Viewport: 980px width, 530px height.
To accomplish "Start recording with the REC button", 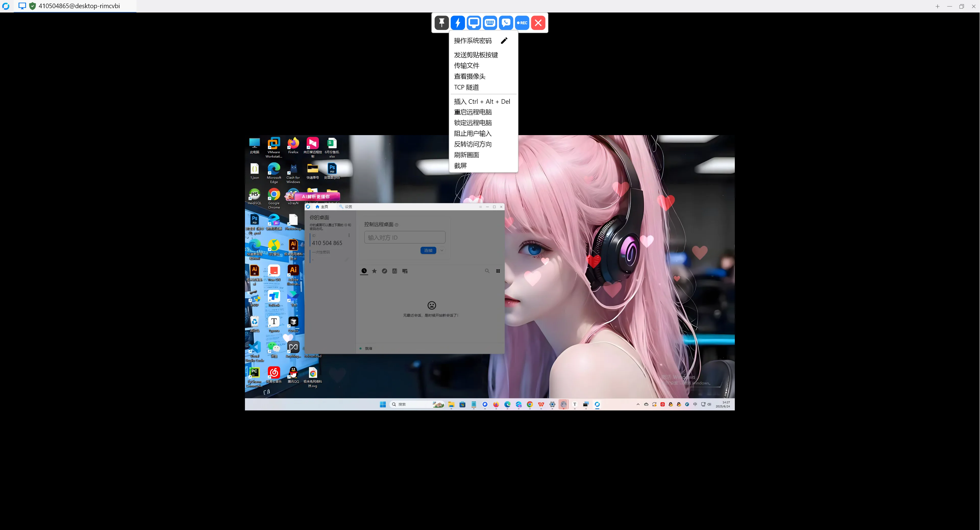I will pyautogui.click(x=522, y=23).
